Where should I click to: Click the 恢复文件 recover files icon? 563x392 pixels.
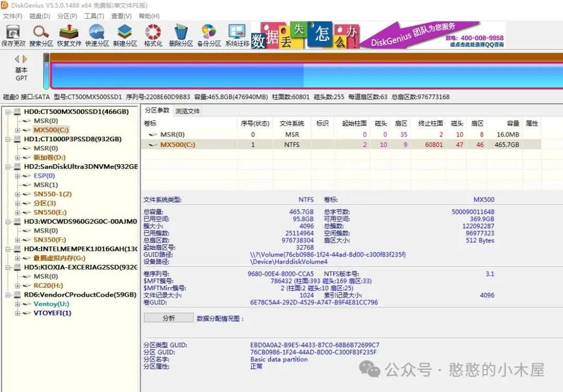click(x=69, y=35)
